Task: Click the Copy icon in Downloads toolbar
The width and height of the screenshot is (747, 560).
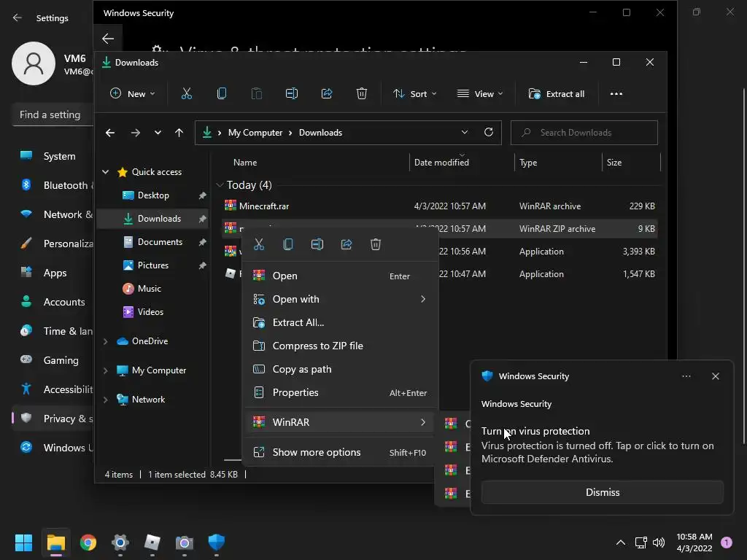Action: [x=222, y=94]
